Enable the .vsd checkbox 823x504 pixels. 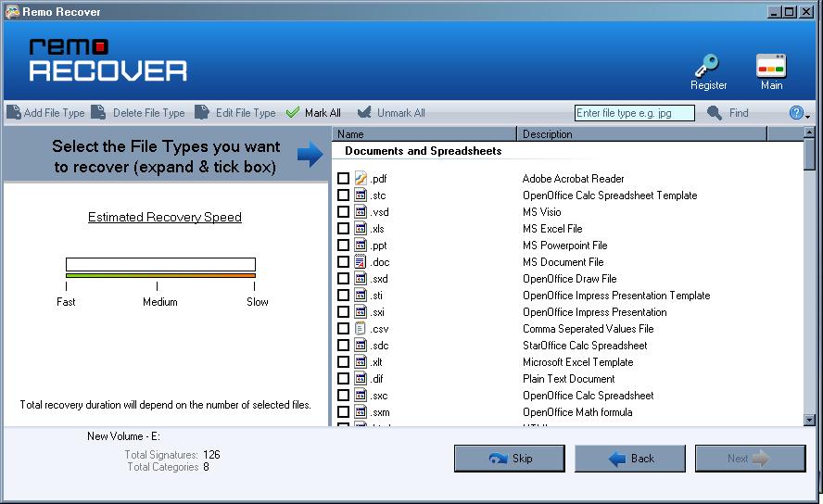(x=343, y=212)
